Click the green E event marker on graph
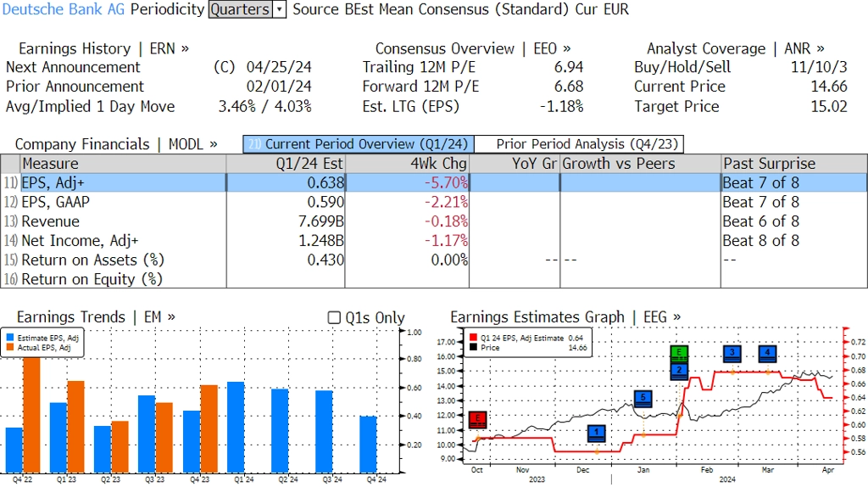 [x=679, y=353]
